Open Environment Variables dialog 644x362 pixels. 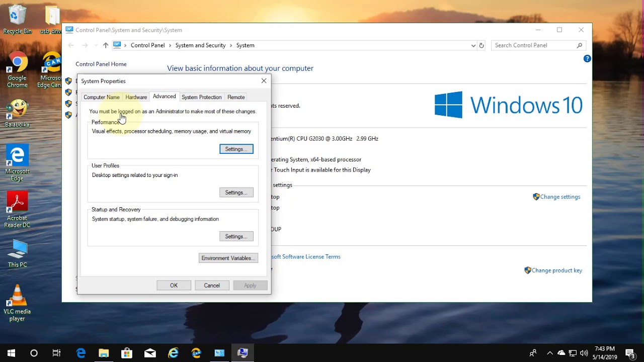228,258
